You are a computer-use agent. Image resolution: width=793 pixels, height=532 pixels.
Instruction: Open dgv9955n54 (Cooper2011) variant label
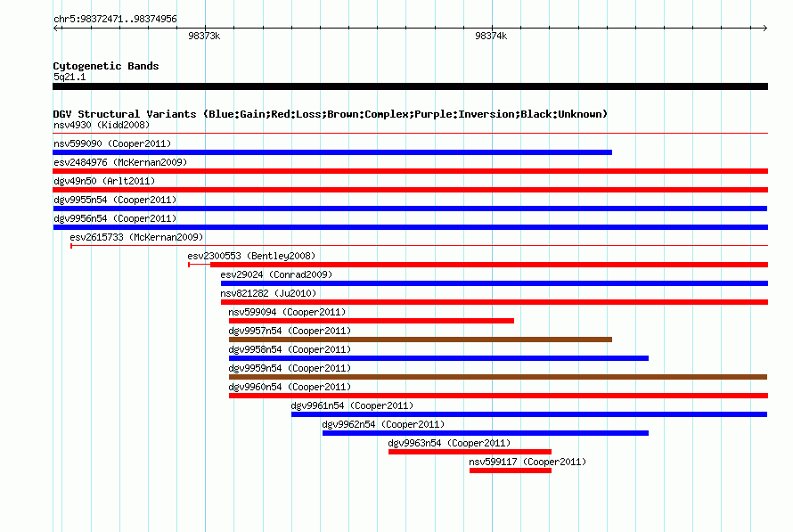(115, 200)
